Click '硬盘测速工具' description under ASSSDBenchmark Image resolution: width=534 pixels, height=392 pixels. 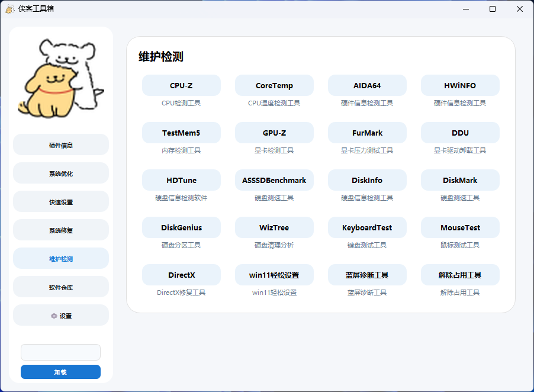[x=274, y=198]
